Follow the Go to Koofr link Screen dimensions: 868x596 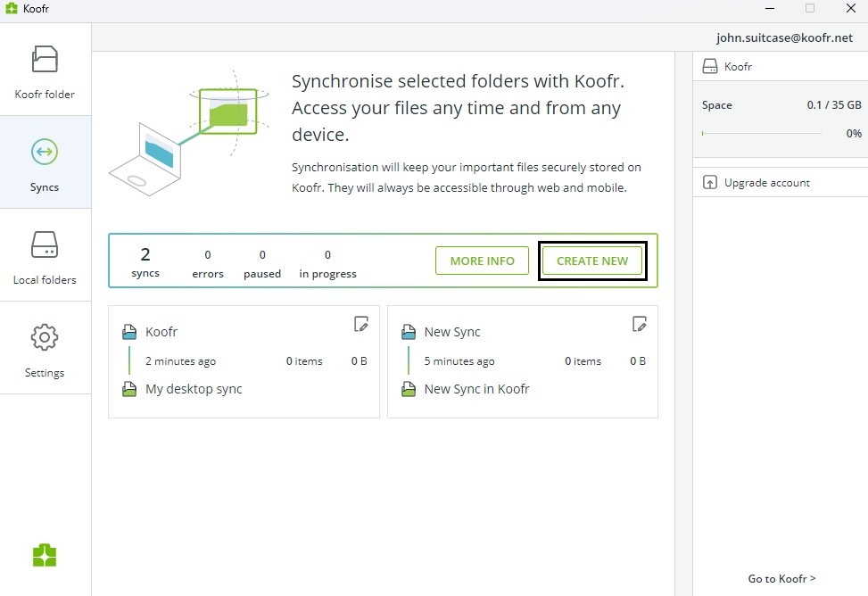click(781, 579)
